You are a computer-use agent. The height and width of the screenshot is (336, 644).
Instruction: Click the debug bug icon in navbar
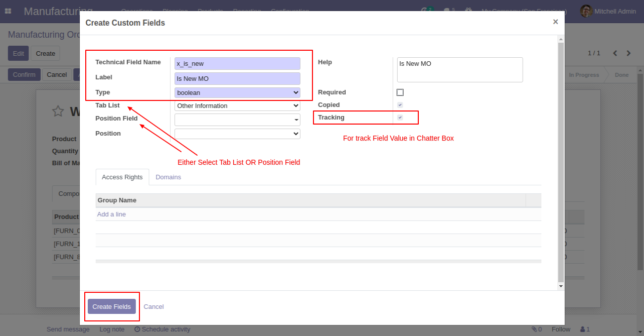pos(468,11)
